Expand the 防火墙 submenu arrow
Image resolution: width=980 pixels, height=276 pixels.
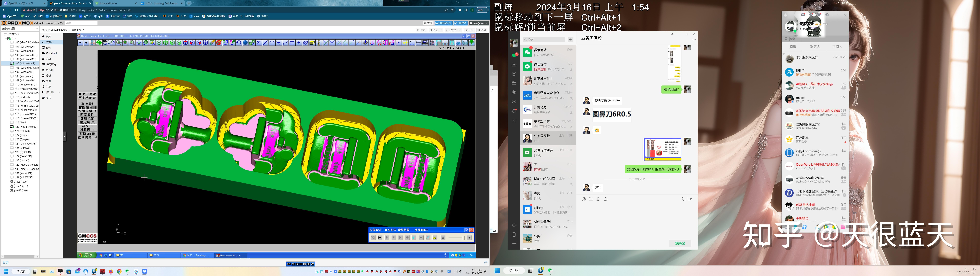(x=59, y=92)
